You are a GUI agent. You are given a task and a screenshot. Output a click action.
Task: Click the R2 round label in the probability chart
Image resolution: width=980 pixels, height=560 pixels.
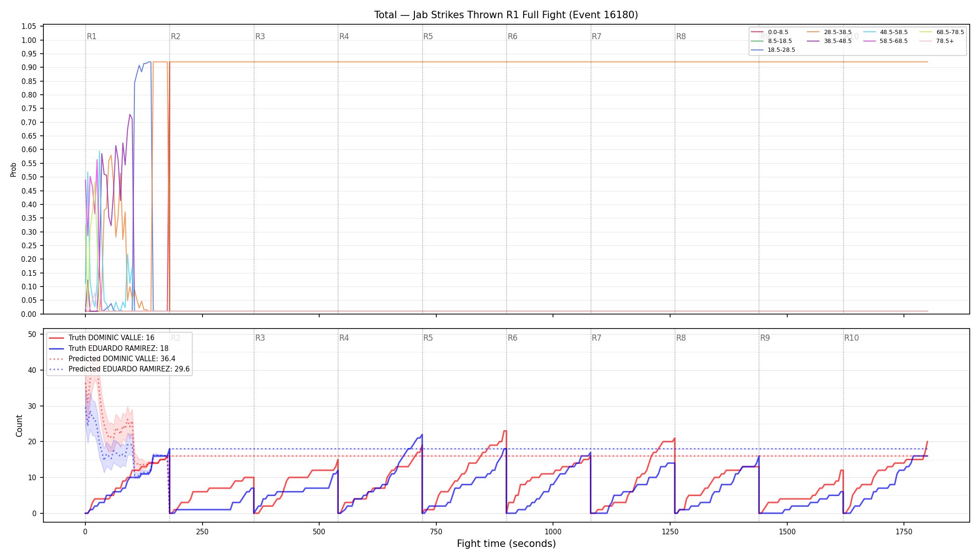click(x=175, y=36)
